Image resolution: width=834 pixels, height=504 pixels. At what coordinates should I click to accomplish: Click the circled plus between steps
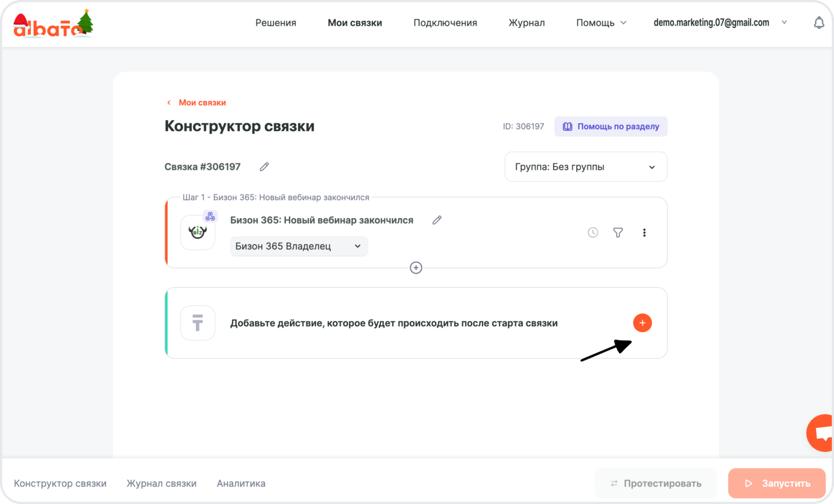[x=416, y=268]
